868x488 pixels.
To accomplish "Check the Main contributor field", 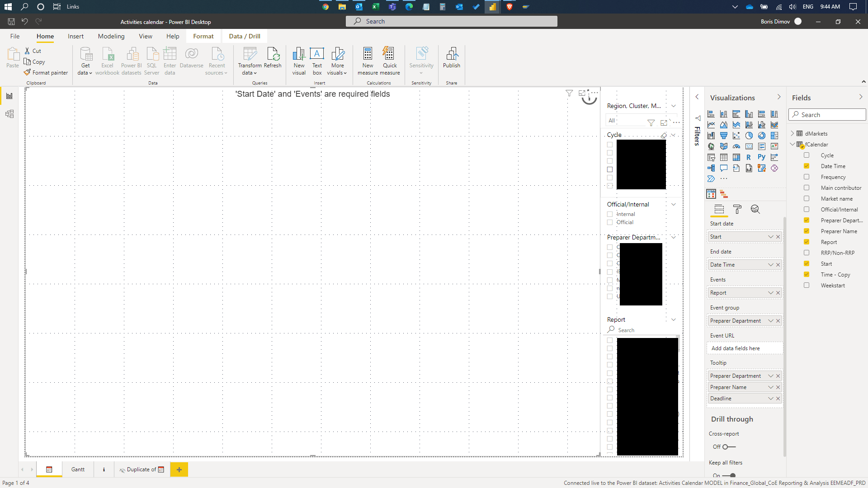I will coord(807,188).
